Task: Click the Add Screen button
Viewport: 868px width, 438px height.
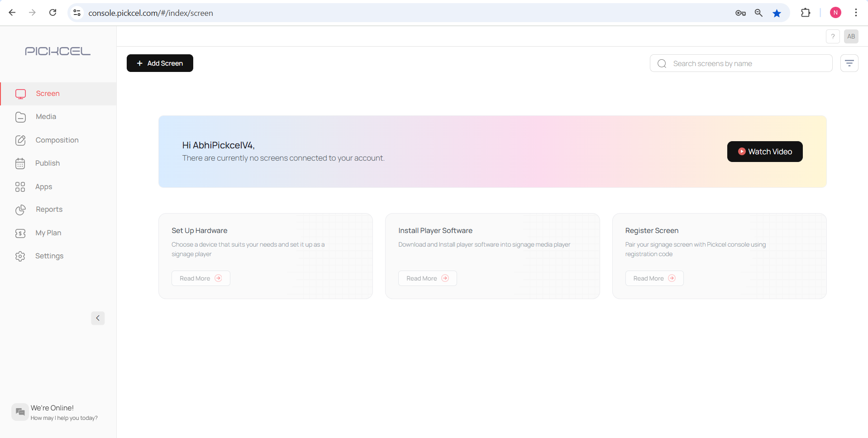Action: [x=160, y=63]
